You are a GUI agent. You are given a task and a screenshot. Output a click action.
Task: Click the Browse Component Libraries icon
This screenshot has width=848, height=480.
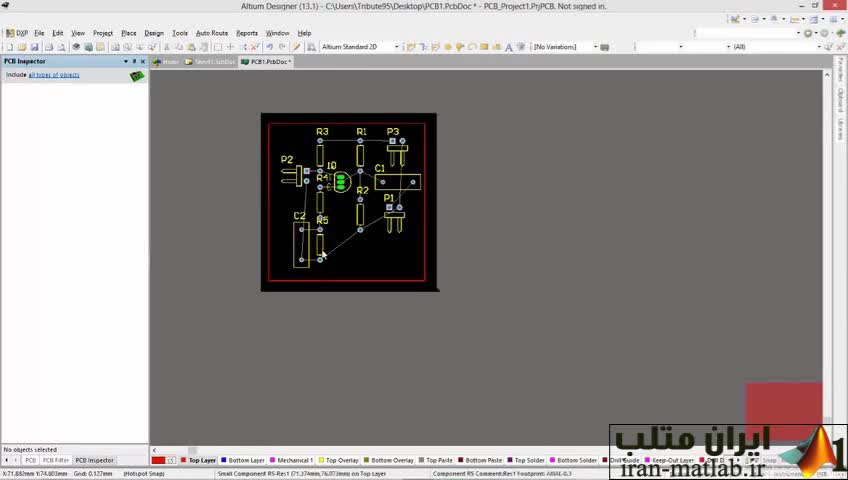pos(311,47)
